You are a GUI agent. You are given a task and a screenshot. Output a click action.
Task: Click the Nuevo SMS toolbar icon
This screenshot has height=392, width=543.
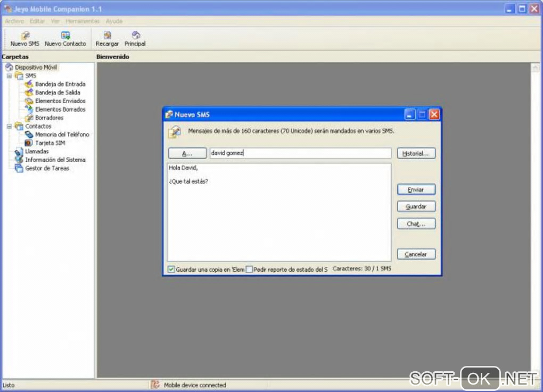pos(25,35)
